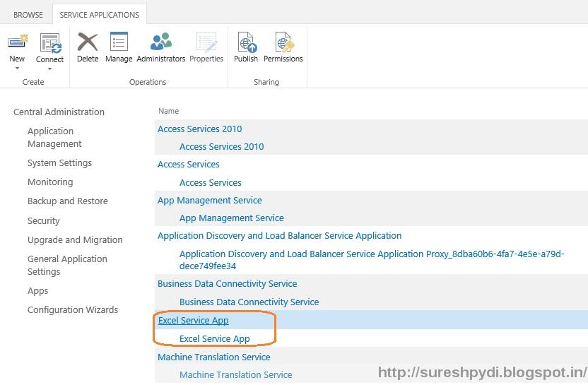588x385 pixels.
Task: Open Security in the sidebar
Action: [44, 221]
